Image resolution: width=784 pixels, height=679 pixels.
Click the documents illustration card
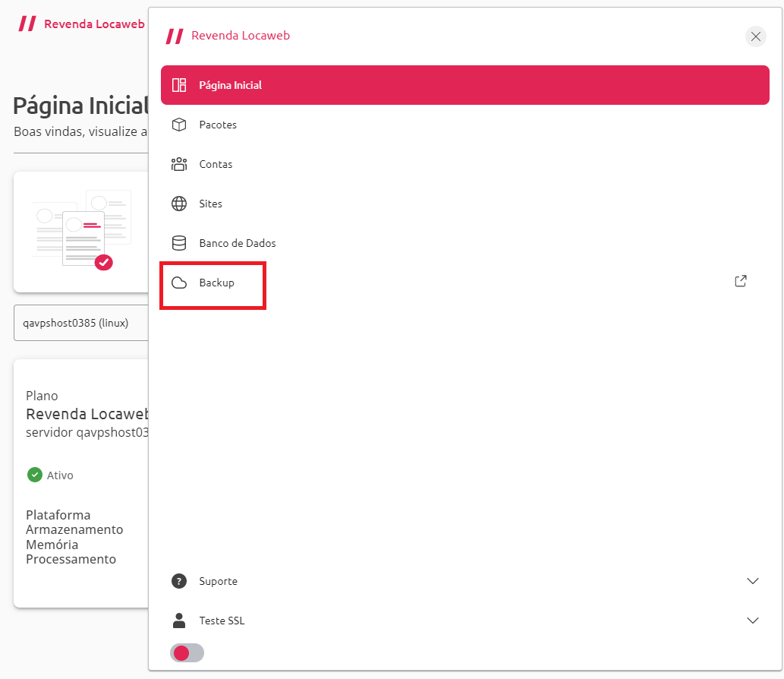pos(81,232)
